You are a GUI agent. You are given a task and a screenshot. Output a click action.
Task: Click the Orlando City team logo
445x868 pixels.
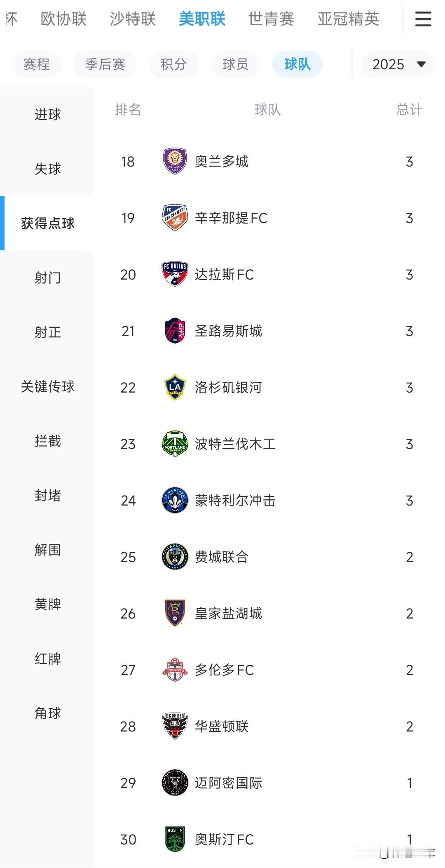coord(175,161)
